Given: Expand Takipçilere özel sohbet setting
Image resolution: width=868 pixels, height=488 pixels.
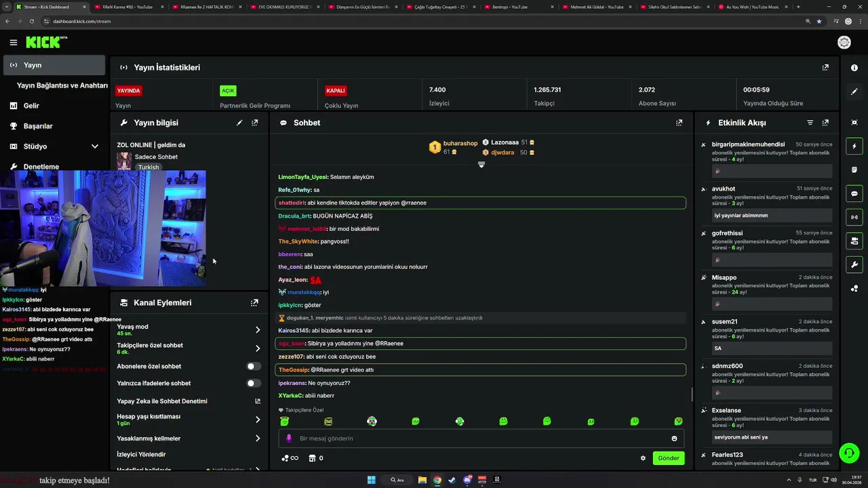Looking at the screenshot, I should point(258,348).
